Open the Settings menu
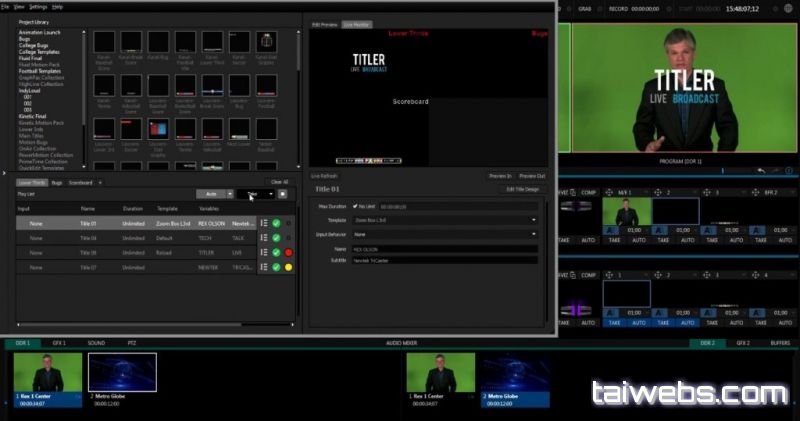Screen dimensions: 800x421 pyautogui.click(x=37, y=6)
